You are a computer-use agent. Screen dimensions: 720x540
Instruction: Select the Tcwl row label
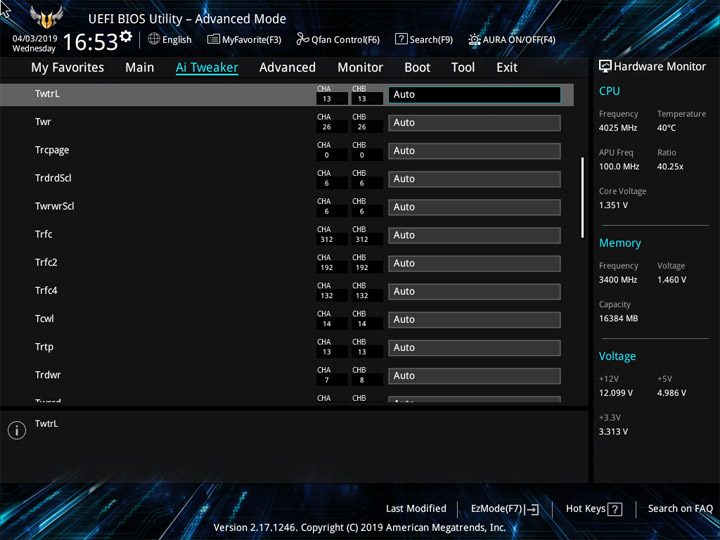coord(44,319)
